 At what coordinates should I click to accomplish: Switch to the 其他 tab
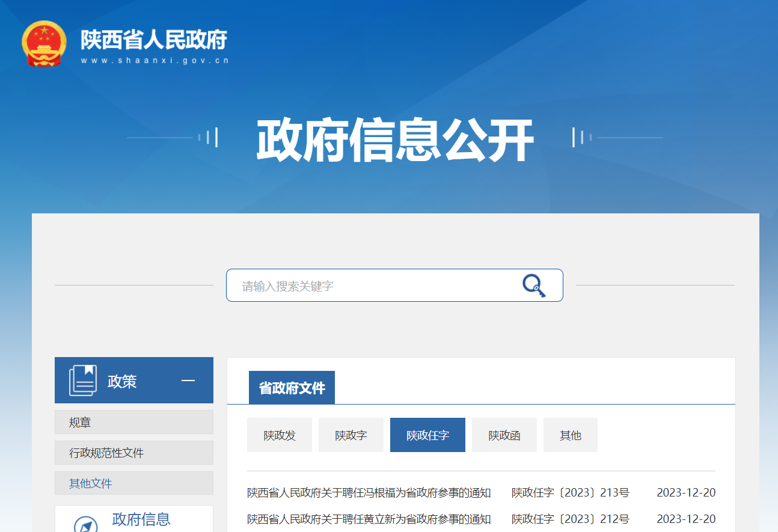571,435
